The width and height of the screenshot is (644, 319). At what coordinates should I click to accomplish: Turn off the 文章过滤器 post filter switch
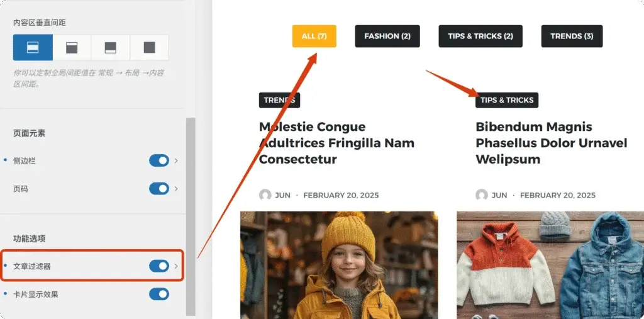click(x=159, y=266)
